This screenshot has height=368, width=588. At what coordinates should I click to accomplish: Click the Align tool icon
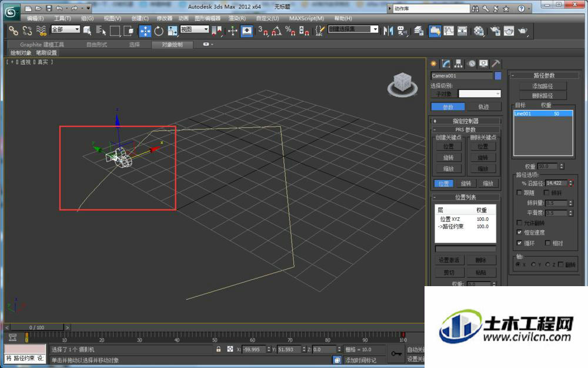pos(402,31)
